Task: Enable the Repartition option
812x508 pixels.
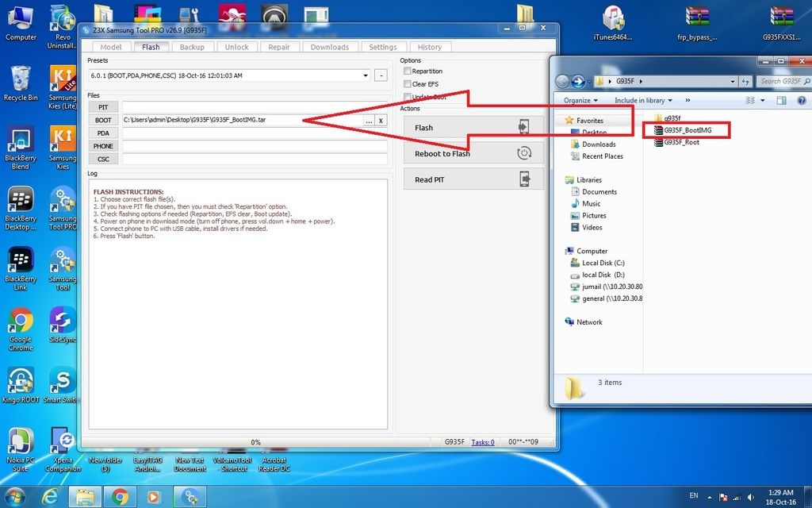Action: coord(408,71)
